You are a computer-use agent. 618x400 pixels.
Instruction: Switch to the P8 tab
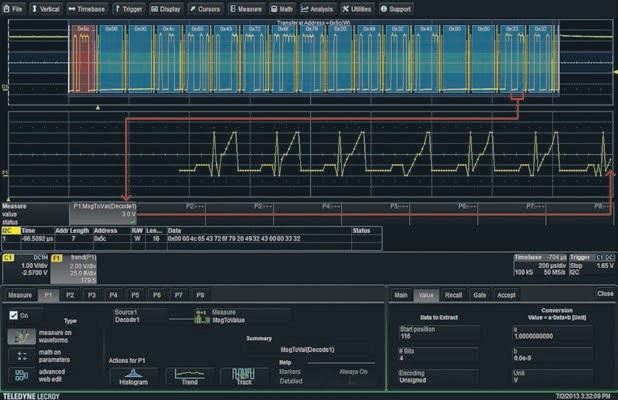pos(200,295)
